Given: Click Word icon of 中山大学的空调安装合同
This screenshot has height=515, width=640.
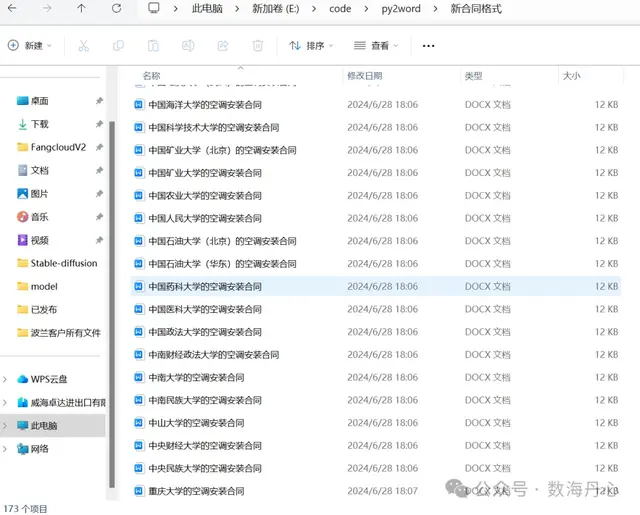Looking at the screenshot, I should [139, 423].
